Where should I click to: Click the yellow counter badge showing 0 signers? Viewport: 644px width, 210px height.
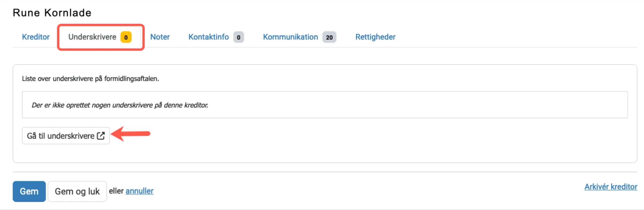(126, 37)
